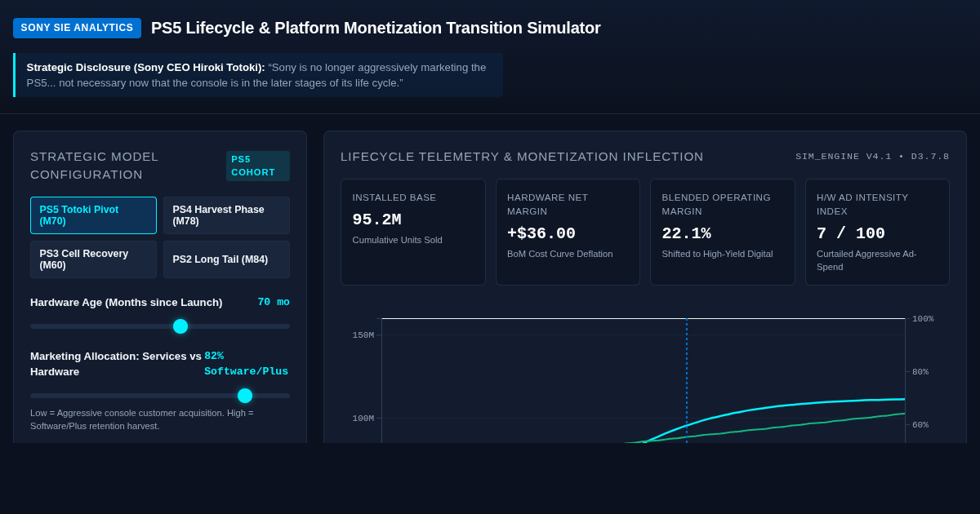Click the simulator page title

pyautogui.click(x=376, y=28)
